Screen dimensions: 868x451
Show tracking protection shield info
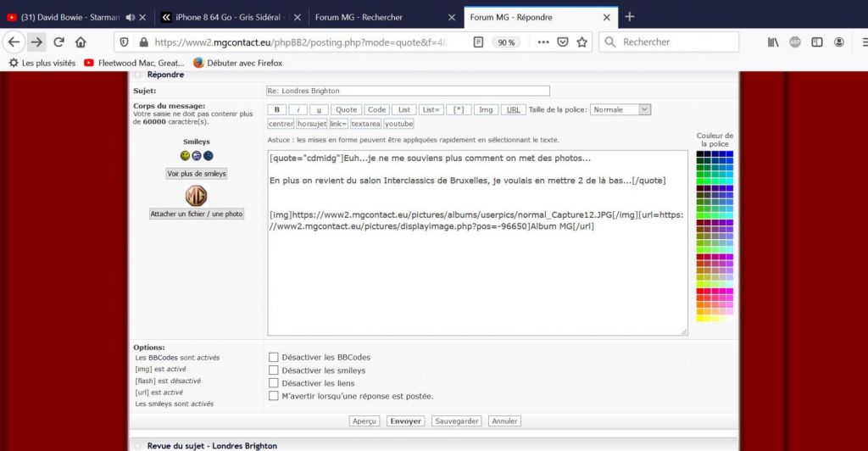(125, 42)
